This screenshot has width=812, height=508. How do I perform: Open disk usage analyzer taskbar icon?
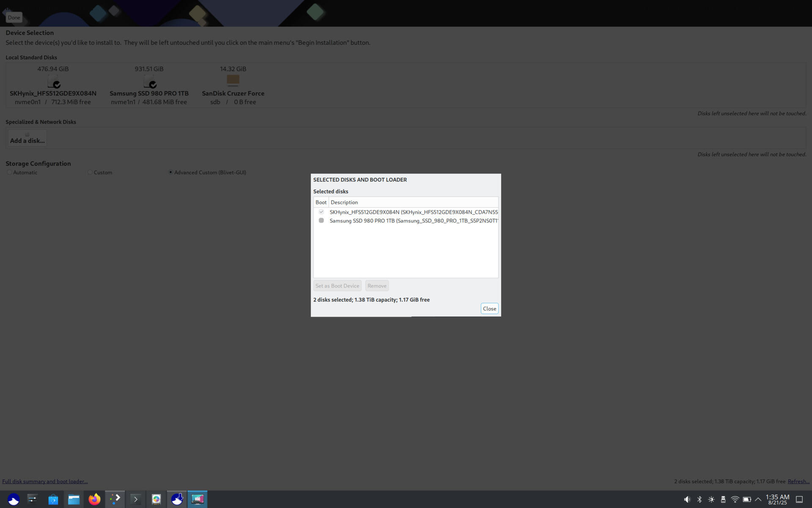click(x=156, y=500)
